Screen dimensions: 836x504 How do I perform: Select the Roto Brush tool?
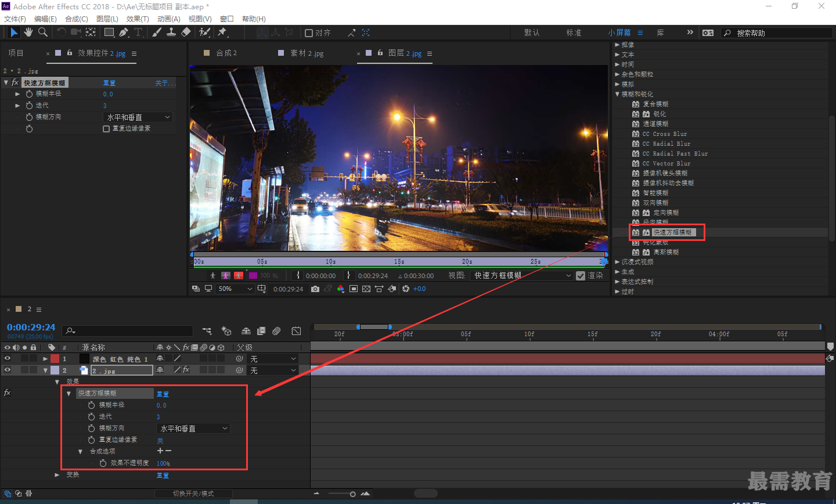pos(204,33)
